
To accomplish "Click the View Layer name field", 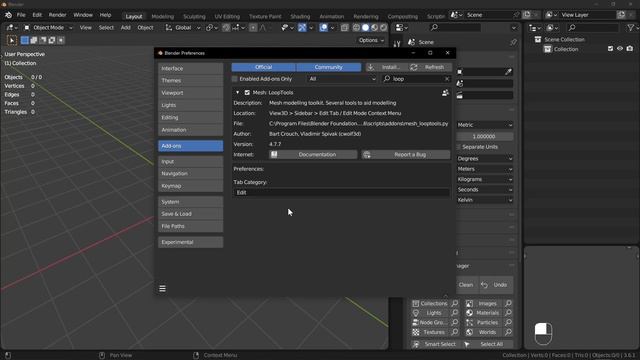I will 586,15.
